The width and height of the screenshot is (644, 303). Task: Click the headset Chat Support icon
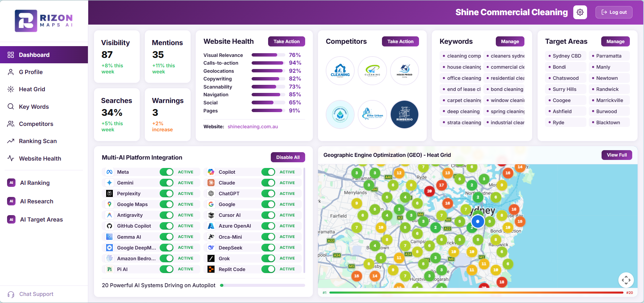pos(11,294)
